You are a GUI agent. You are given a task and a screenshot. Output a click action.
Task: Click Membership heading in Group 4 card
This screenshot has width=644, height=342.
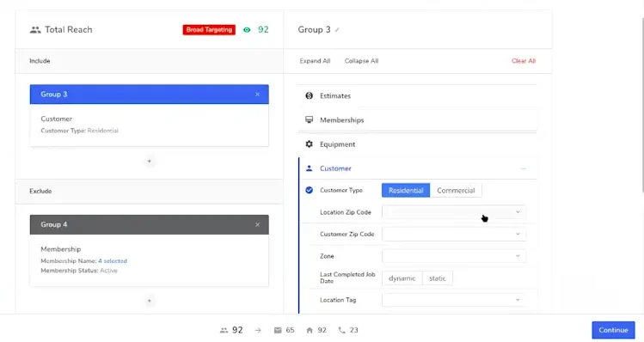[61, 249]
